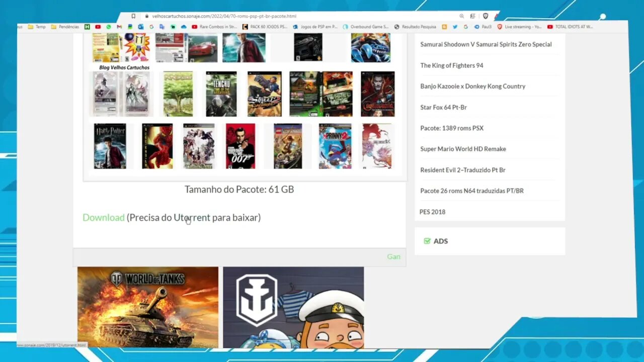The height and width of the screenshot is (362, 644).
Task: Open TOTAL IDIOTS AT W... bookmark
Action: pos(570,27)
